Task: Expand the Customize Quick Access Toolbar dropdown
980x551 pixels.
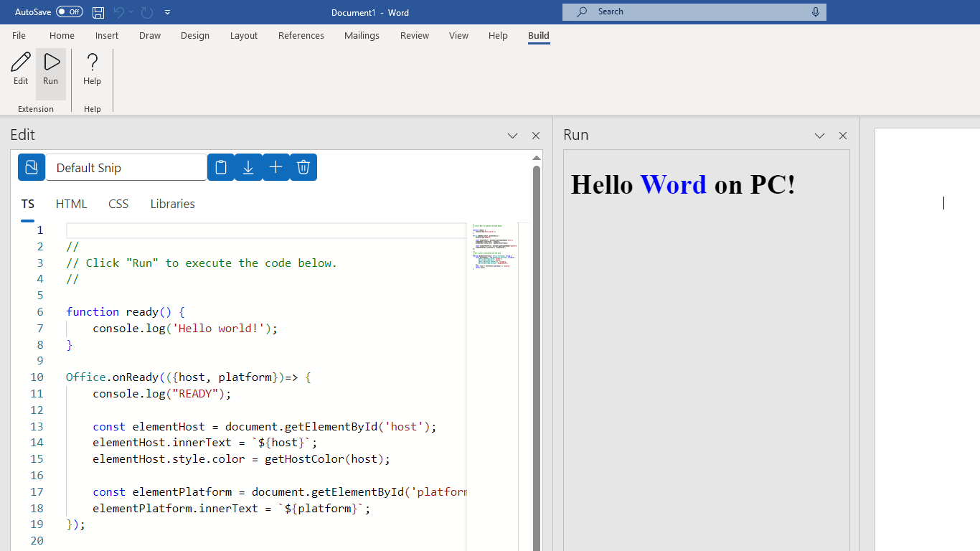Action: point(168,12)
